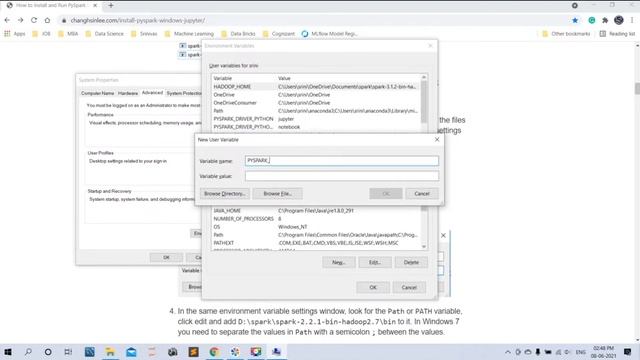Select the JAVA_HOME system variable row
This screenshot has height=360, width=640.
316,211
